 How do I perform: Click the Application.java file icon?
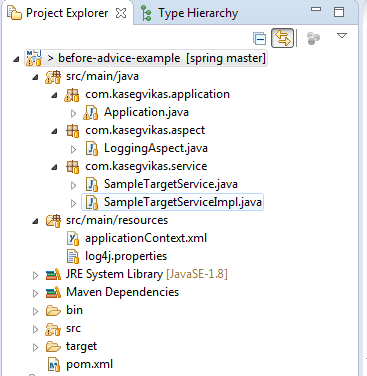[91, 113]
